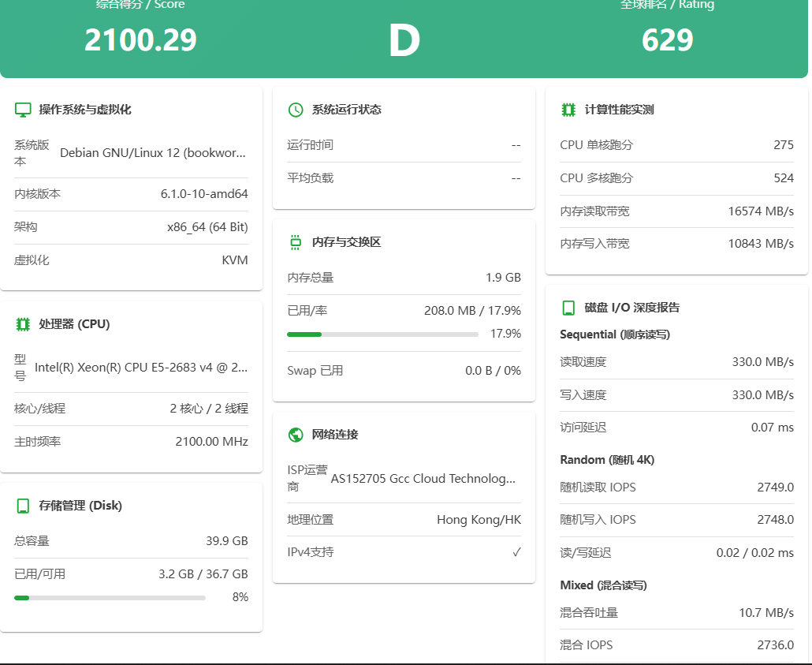Click the Debian GNU/Linux 12 system version

coord(153,153)
